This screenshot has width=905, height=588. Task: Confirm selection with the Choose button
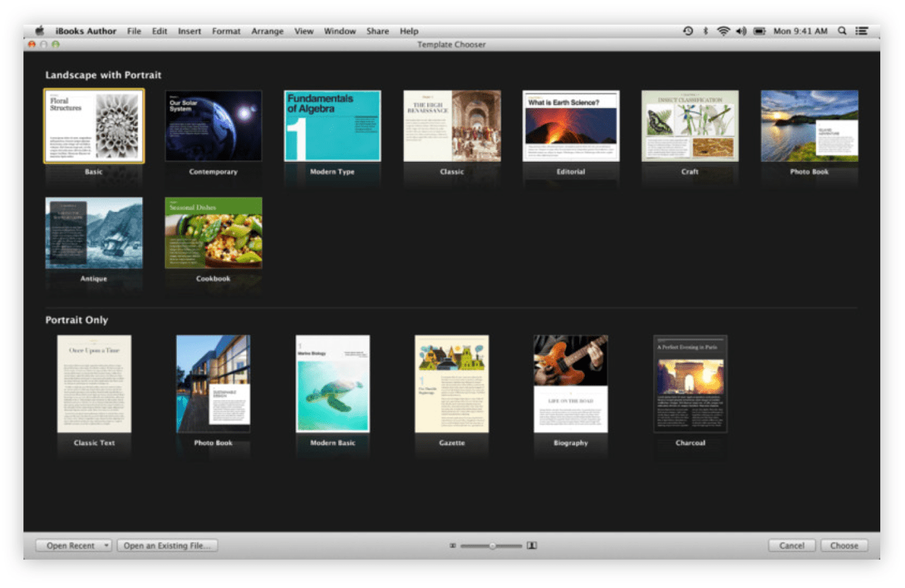[x=844, y=545]
